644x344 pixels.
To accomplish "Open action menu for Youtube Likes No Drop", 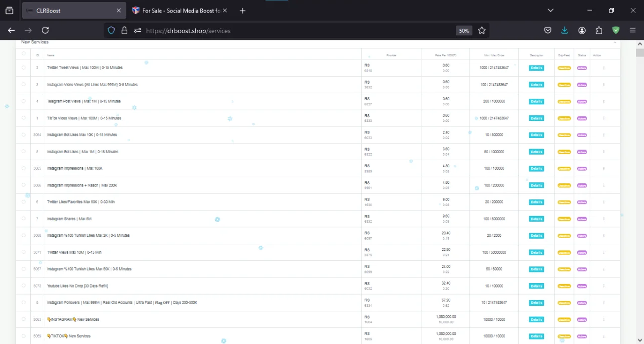I will coord(604,286).
